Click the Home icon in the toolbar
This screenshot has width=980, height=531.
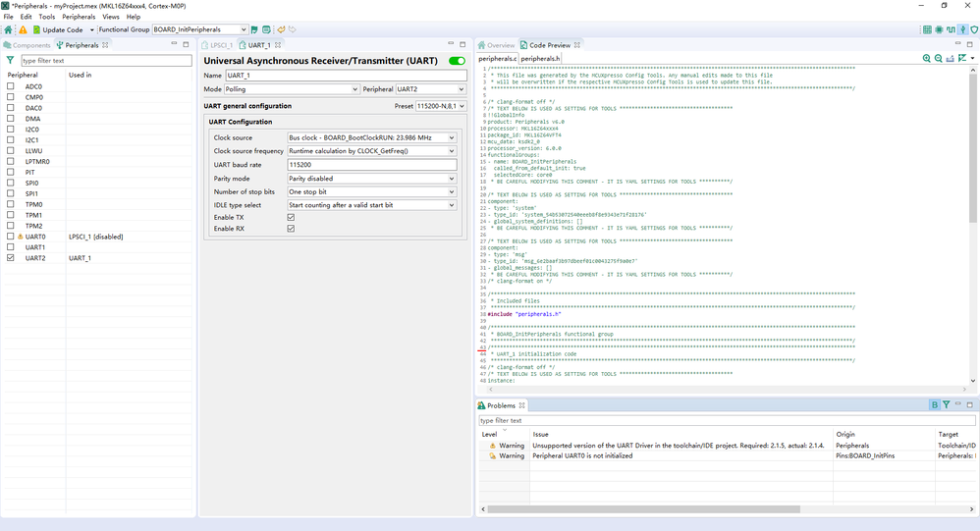coord(8,29)
